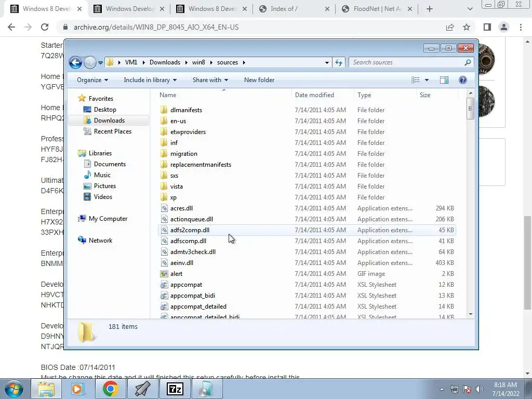Reload the archive.org page in Chrome

(45, 27)
